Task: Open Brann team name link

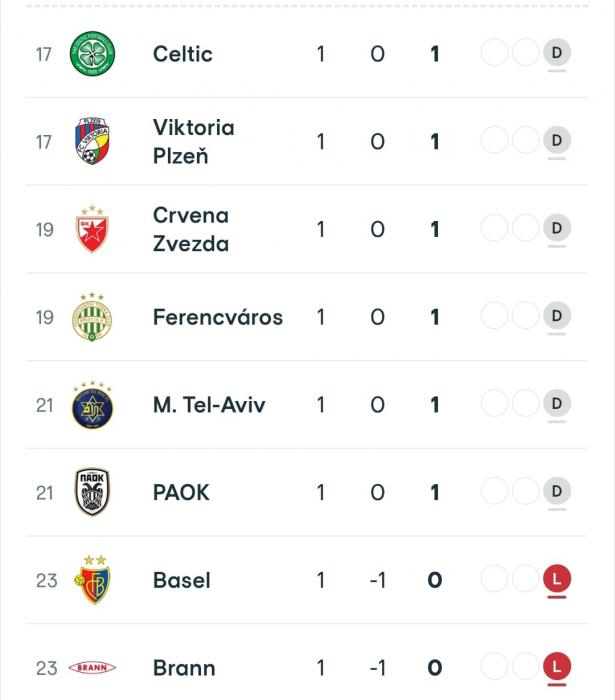Action: pos(184,668)
